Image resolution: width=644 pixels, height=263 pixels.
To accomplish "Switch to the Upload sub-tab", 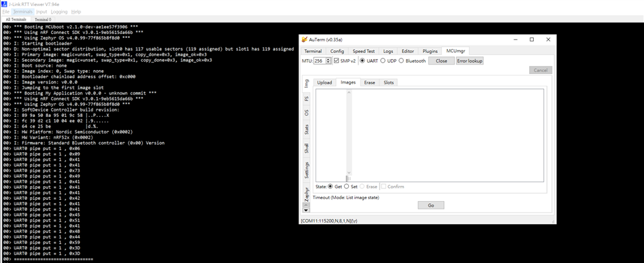I will point(324,82).
